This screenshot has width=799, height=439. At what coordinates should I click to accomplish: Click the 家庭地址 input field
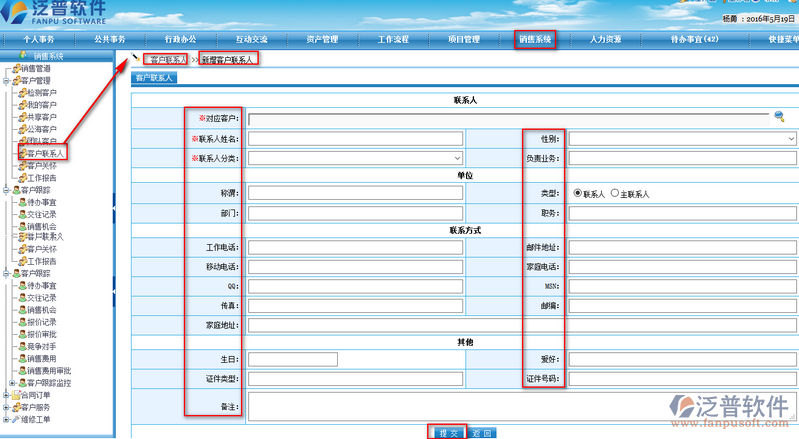click(522, 325)
